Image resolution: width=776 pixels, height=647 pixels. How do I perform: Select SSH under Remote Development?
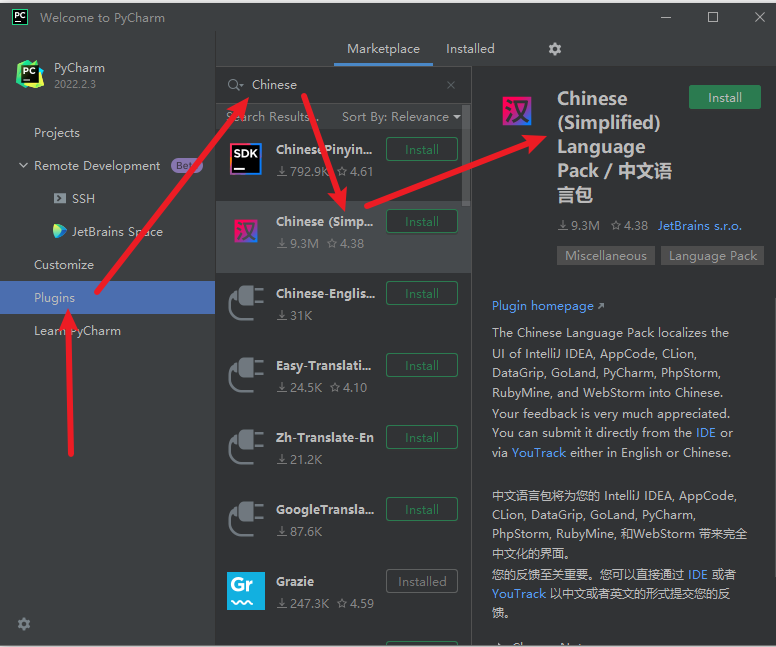tap(83, 199)
